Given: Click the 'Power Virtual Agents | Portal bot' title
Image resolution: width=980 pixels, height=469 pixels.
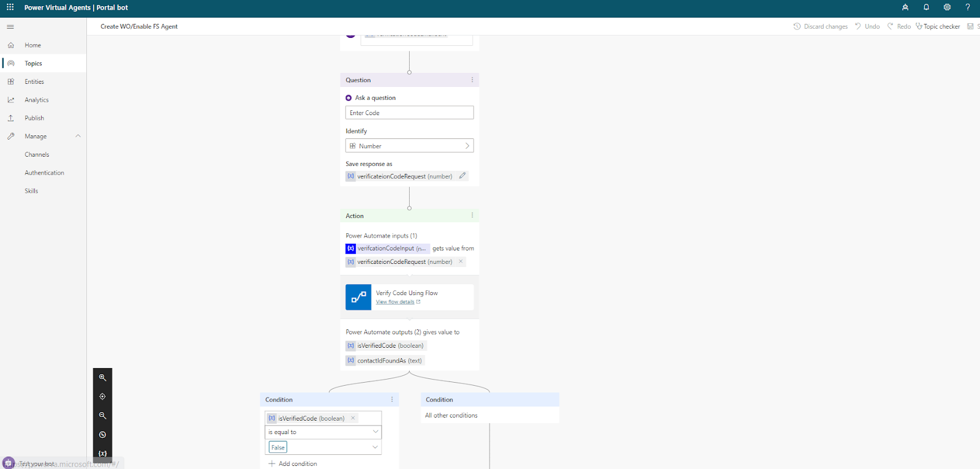Looking at the screenshot, I should point(76,7).
